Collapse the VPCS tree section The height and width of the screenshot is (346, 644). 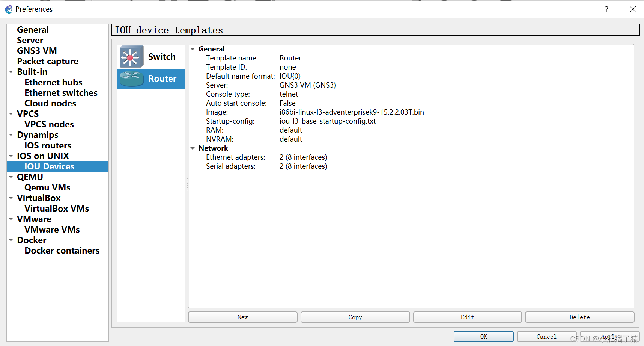click(11, 114)
